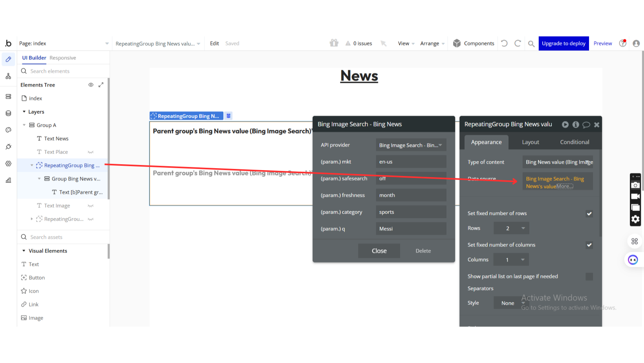Screen dimensions: 644x363
Task: Open the API provider dropdown
Action: tap(410, 145)
